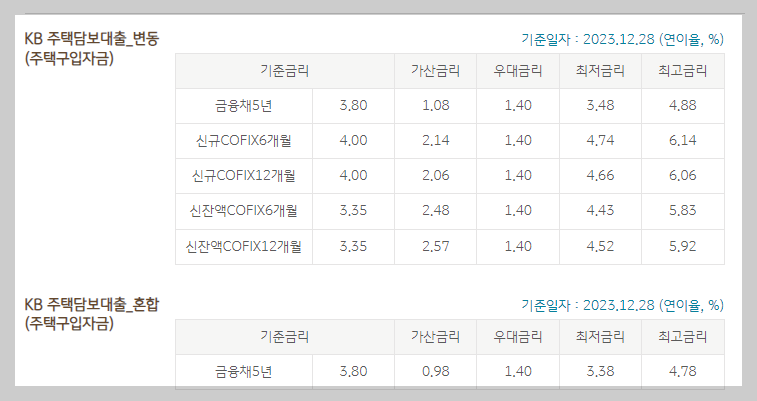Click the 6.06 최고금리 value
Image resolution: width=757 pixels, height=401 pixels.
pos(683,175)
